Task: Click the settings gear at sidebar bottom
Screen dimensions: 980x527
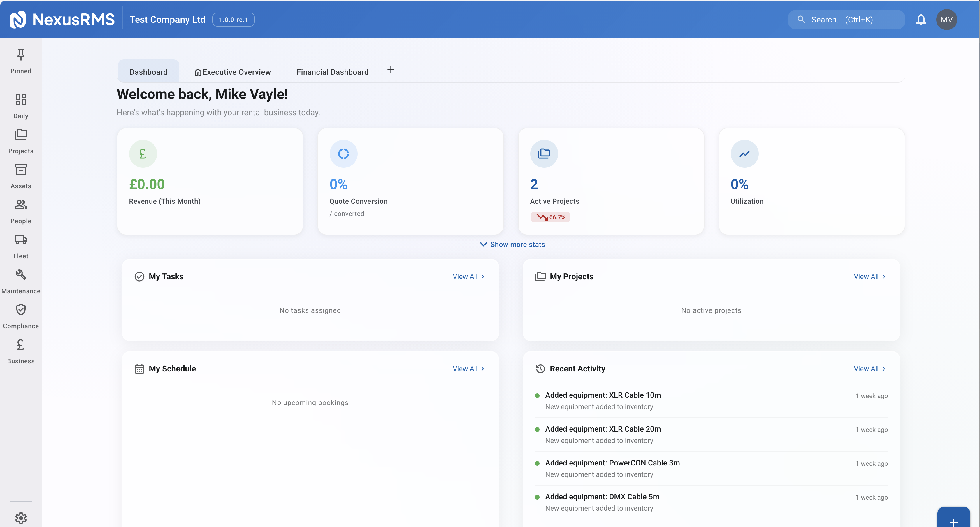Action: coord(21,518)
